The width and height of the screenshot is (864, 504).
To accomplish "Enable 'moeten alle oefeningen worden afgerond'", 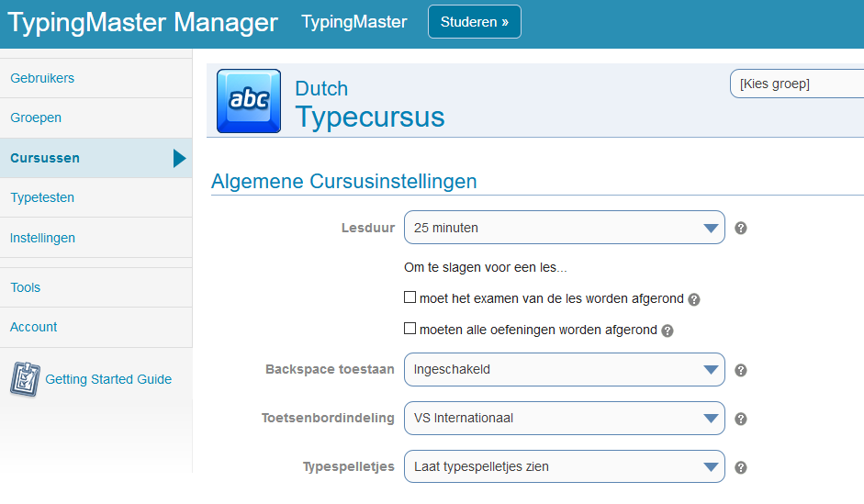I will click(x=410, y=329).
